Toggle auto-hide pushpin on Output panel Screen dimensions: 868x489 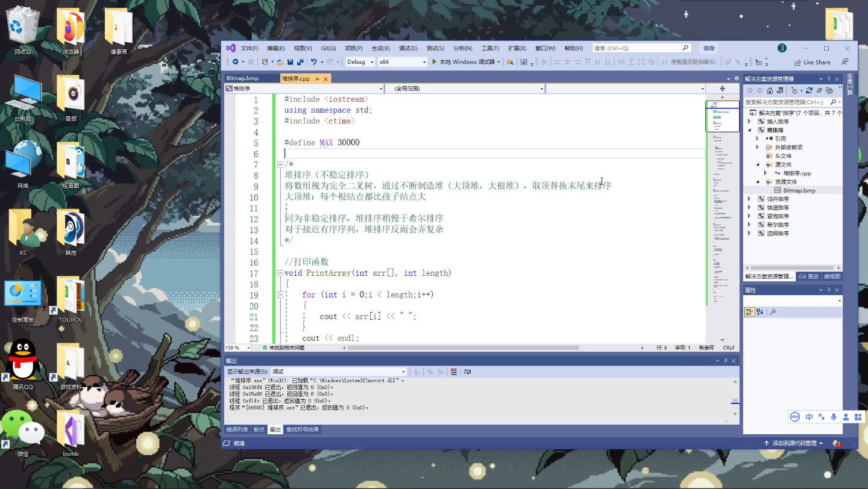726,360
